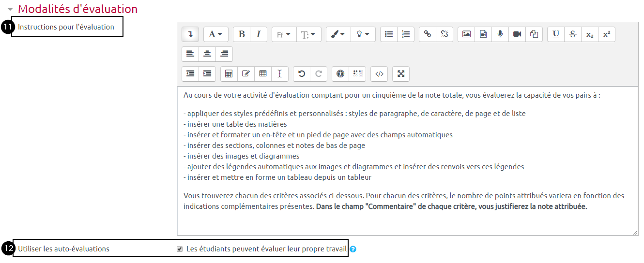
Task: Collapse the Modalités d'évaluation section
Action: coord(10,9)
